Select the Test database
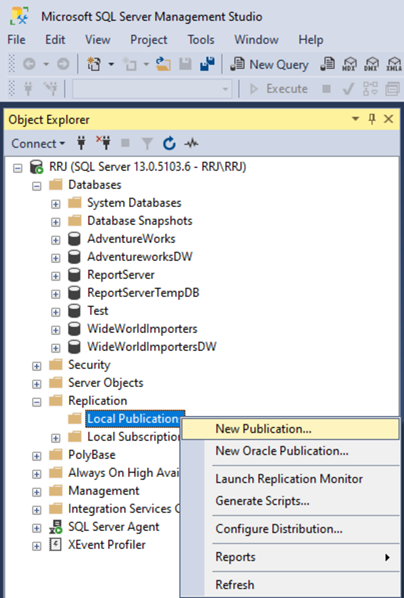 [x=98, y=311]
